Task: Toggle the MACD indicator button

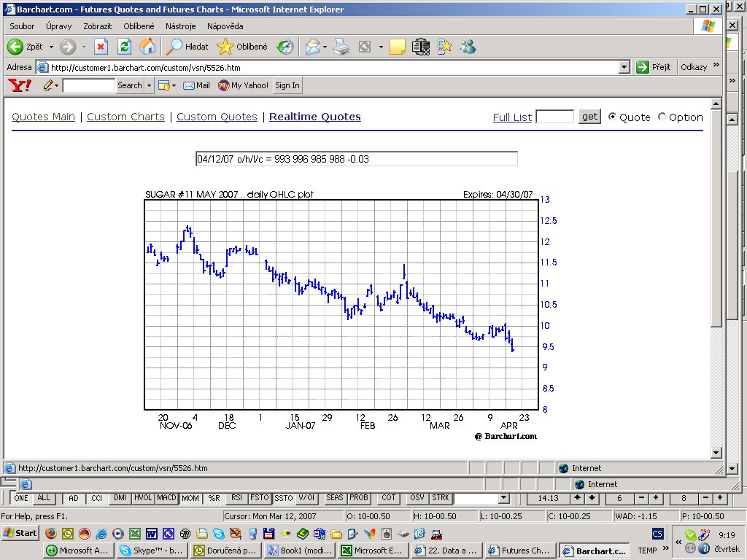Action: point(167,498)
